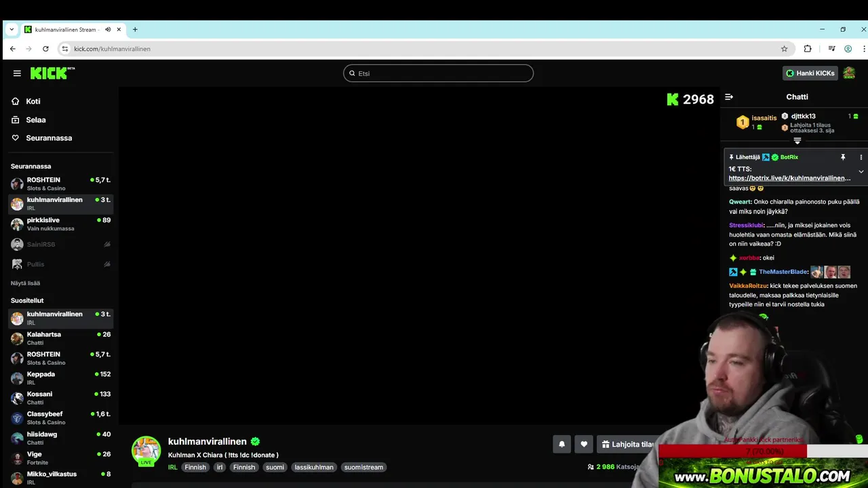Open Keppada recommended channel
Screen dimensions: 868x488
click(60, 378)
